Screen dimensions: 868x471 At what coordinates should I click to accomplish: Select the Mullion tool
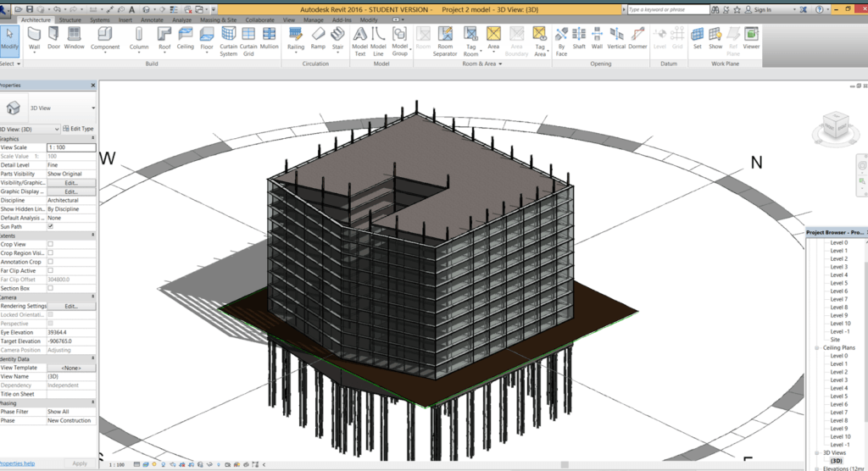pyautogui.click(x=269, y=39)
